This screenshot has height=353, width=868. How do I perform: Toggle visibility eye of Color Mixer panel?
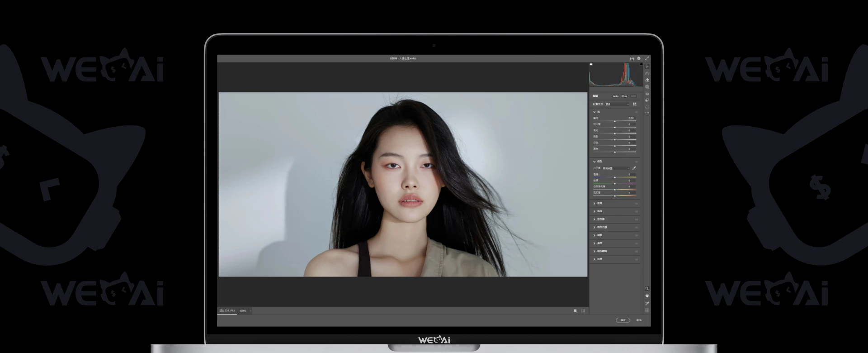[636, 219]
